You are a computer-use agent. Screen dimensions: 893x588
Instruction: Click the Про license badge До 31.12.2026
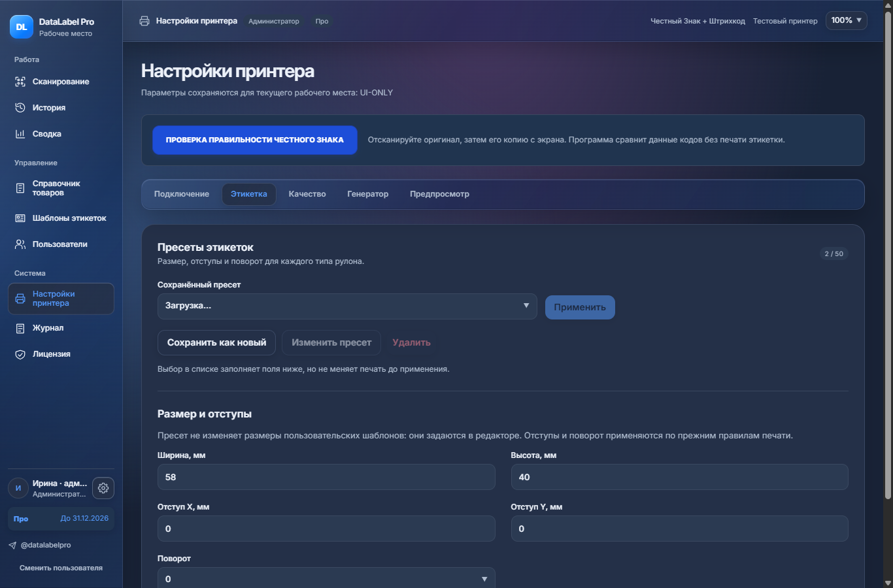coord(61,519)
